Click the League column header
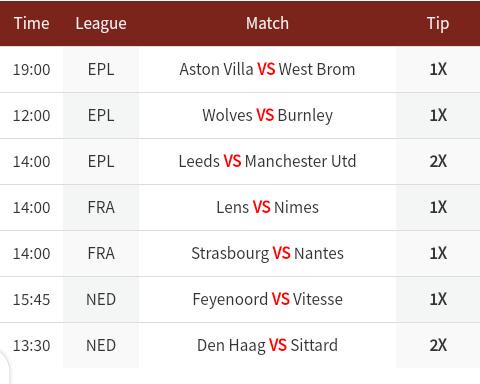This screenshot has width=480, height=384. click(x=101, y=24)
